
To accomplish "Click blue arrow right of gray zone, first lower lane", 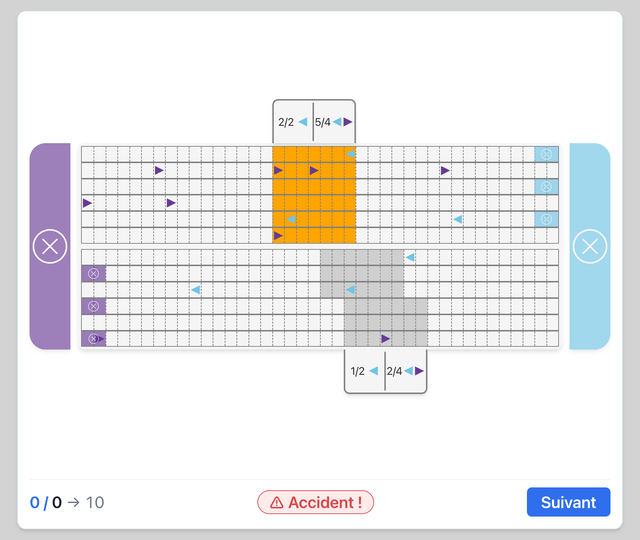I will coord(410,257).
